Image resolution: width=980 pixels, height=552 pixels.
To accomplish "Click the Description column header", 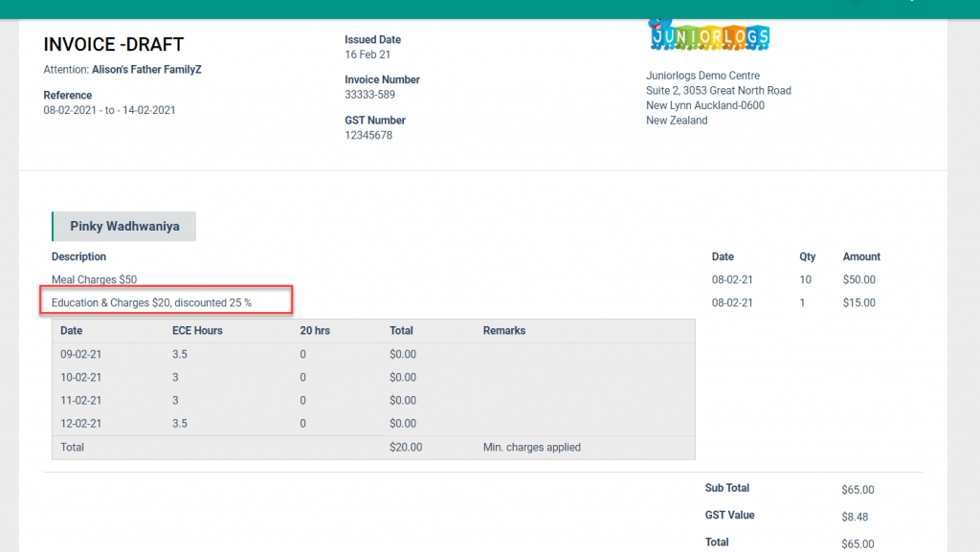I will point(78,256).
